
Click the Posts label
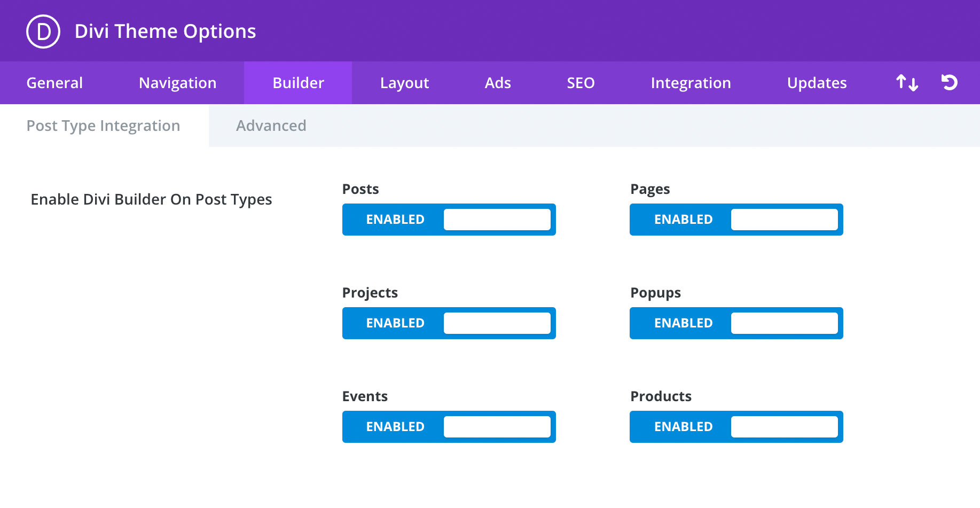(x=360, y=189)
